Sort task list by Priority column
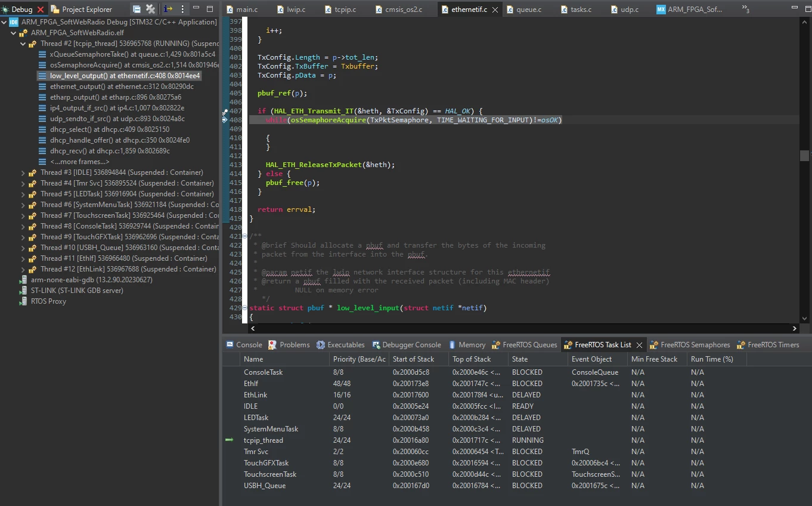Image resolution: width=812 pixels, height=506 pixels. (x=359, y=359)
